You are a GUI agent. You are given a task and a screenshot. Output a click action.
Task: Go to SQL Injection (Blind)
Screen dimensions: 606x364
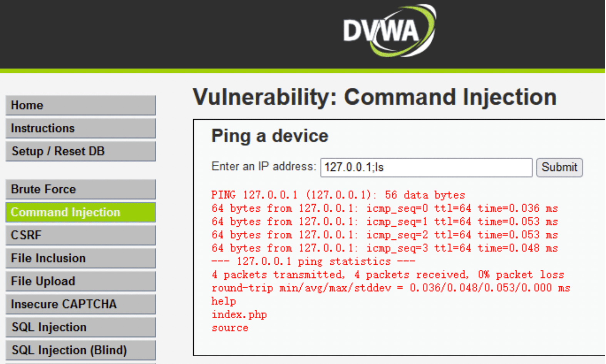81,350
